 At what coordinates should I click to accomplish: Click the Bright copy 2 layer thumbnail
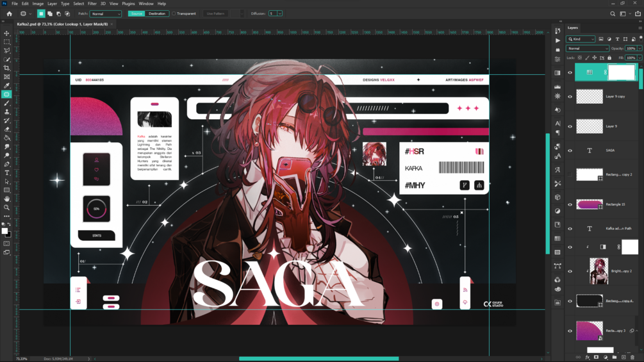point(599,271)
